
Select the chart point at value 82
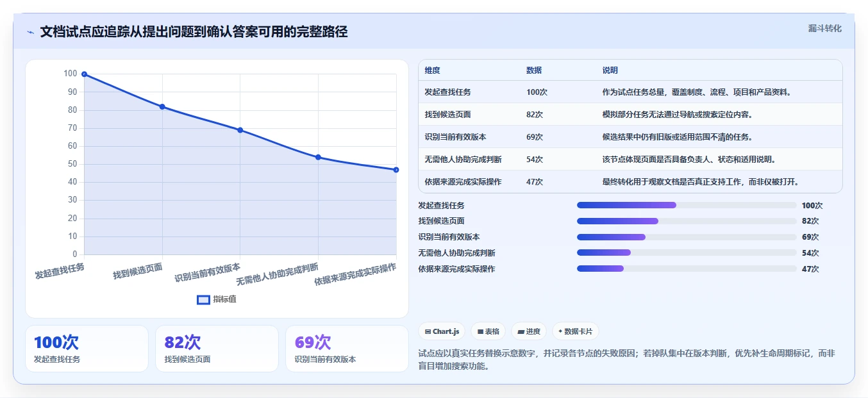[162, 106]
